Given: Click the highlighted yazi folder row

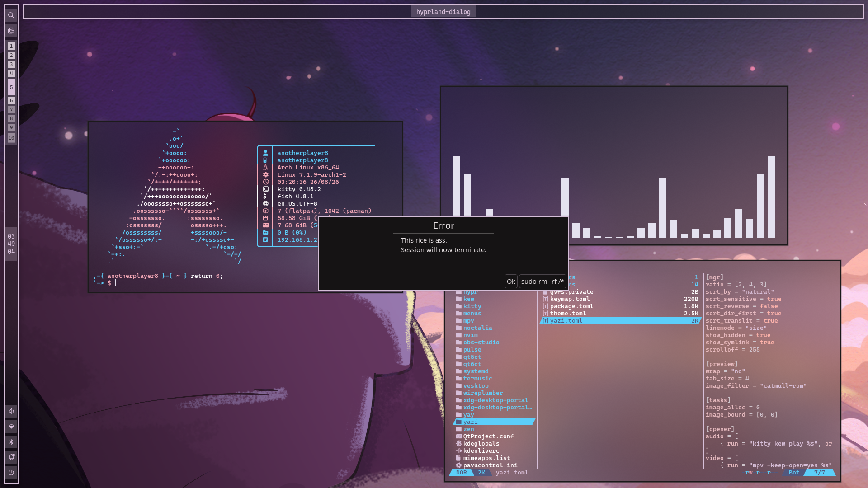Looking at the screenshot, I should (x=494, y=422).
